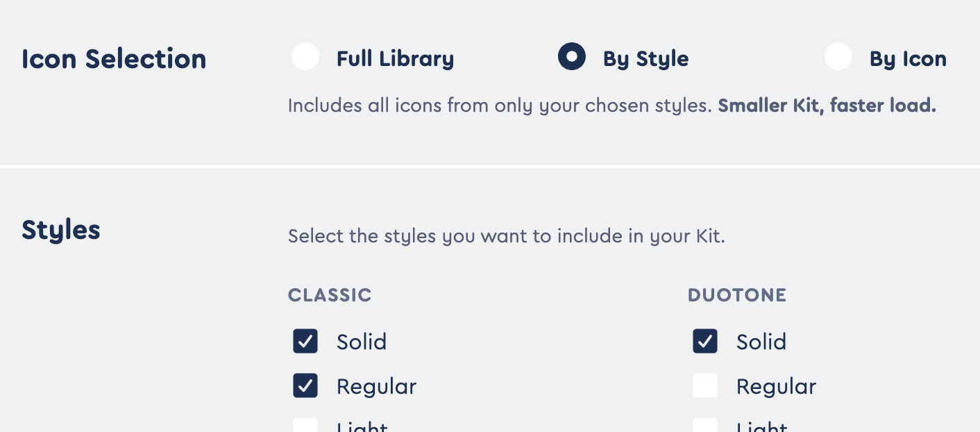980x432 pixels.
Task: Disable the Regular style in the Classic column
Action: click(305, 385)
